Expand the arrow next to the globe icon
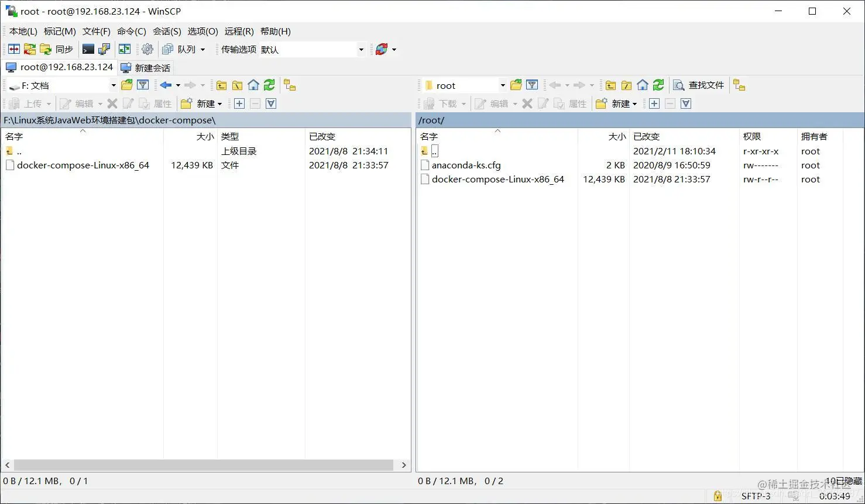Screen dimensions: 865x504 click(x=394, y=50)
